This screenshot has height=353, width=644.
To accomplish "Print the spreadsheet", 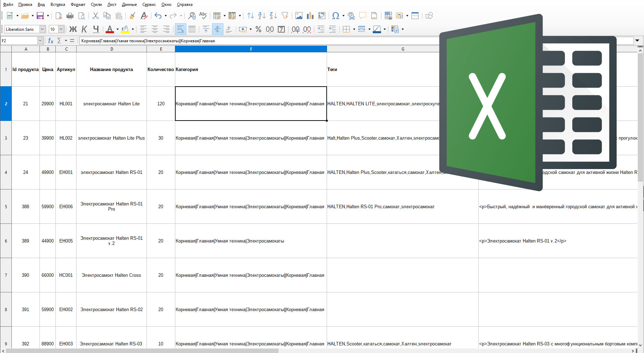I will pos(70,16).
